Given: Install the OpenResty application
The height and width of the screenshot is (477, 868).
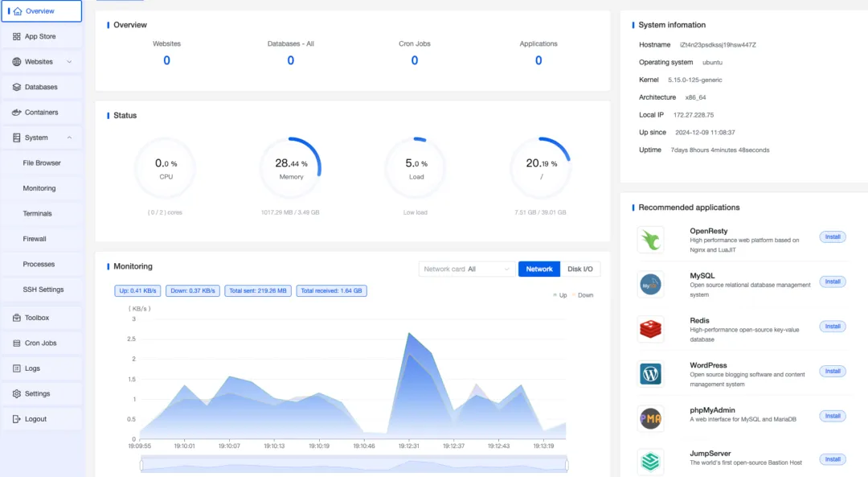Looking at the screenshot, I should pos(833,237).
